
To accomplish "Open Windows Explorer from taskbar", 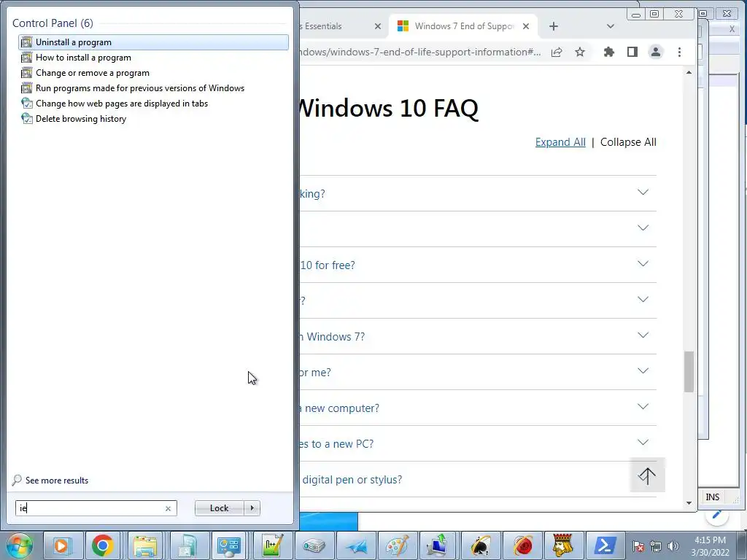I will click(x=145, y=545).
